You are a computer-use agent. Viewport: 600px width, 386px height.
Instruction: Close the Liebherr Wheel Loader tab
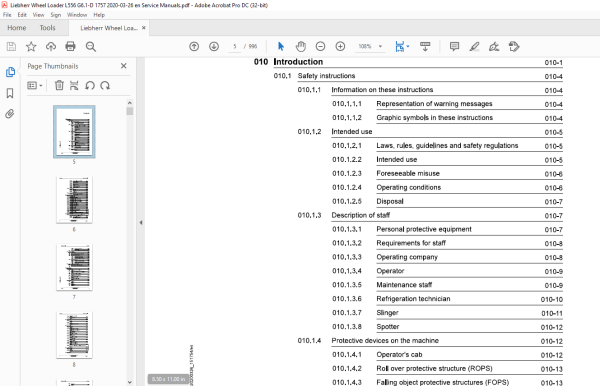pos(143,28)
